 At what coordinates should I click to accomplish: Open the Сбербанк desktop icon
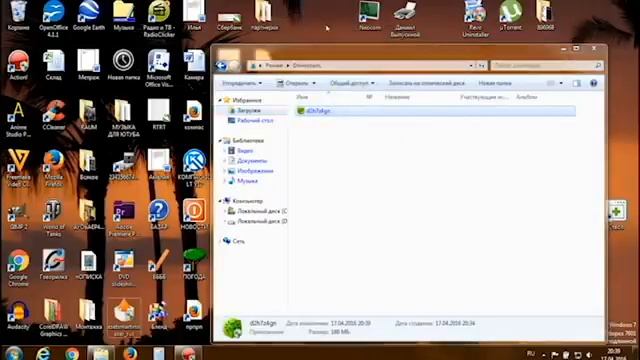(229, 20)
